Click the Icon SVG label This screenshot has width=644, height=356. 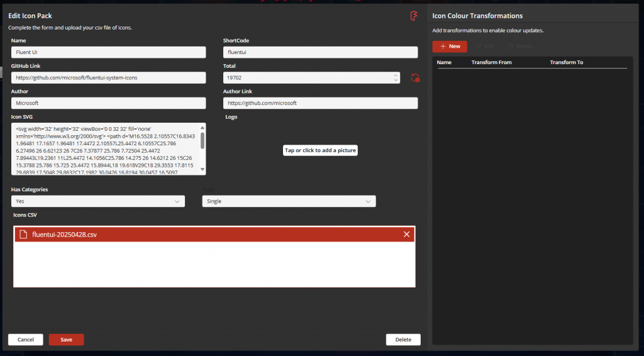click(22, 117)
